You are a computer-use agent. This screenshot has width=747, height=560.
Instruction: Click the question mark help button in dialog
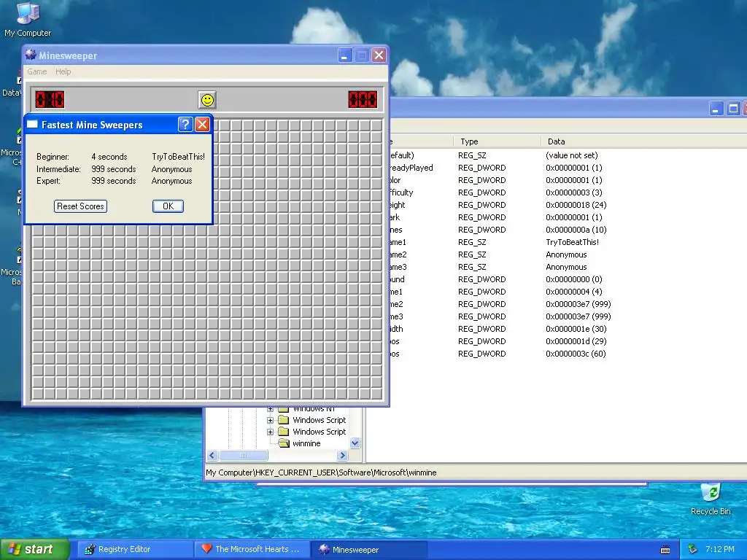tap(185, 124)
